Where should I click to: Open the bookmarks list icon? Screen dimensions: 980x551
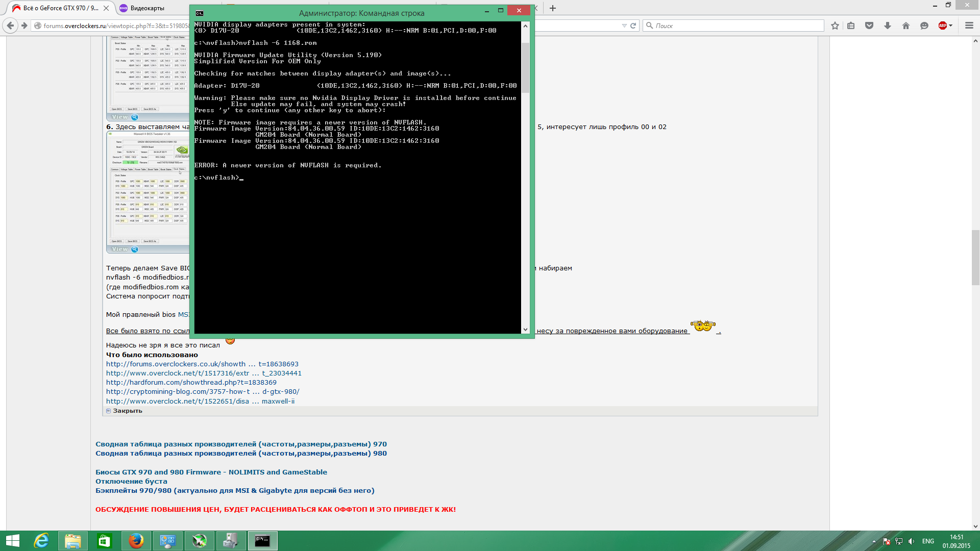(851, 26)
